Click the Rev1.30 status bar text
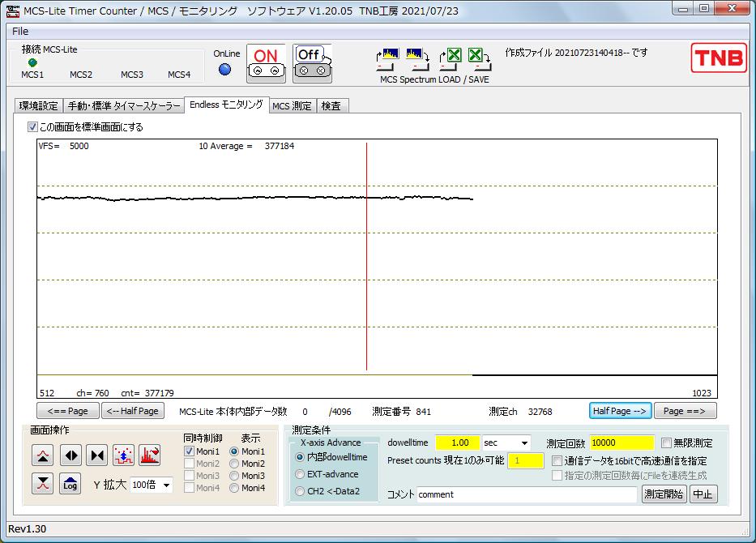This screenshot has height=543, width=756. pyautogui.click(x=28, y=529)
